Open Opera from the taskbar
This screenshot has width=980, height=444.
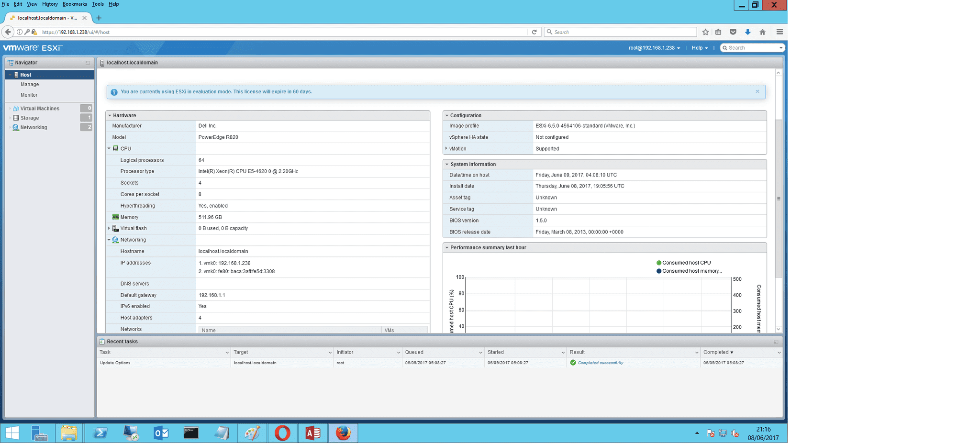282,433
